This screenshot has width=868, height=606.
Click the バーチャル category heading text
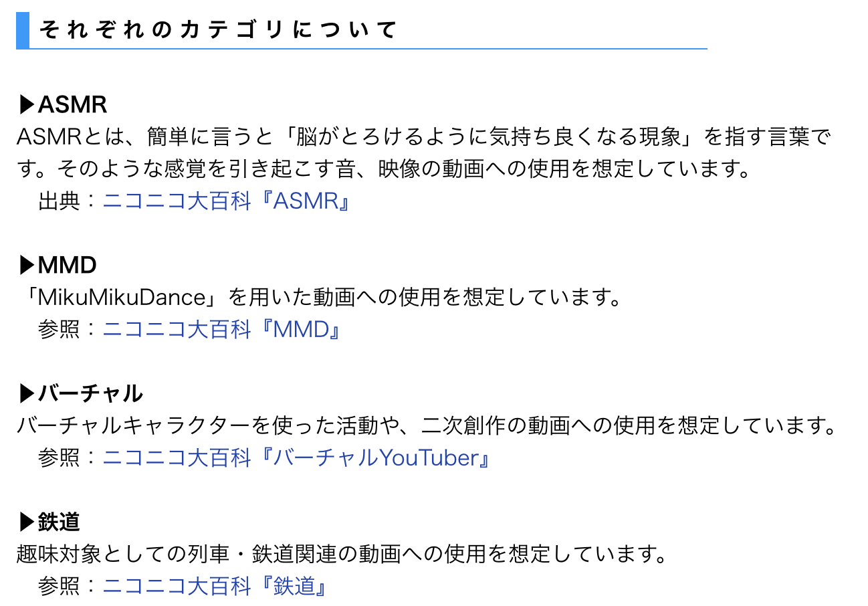[x=90, y=394]
